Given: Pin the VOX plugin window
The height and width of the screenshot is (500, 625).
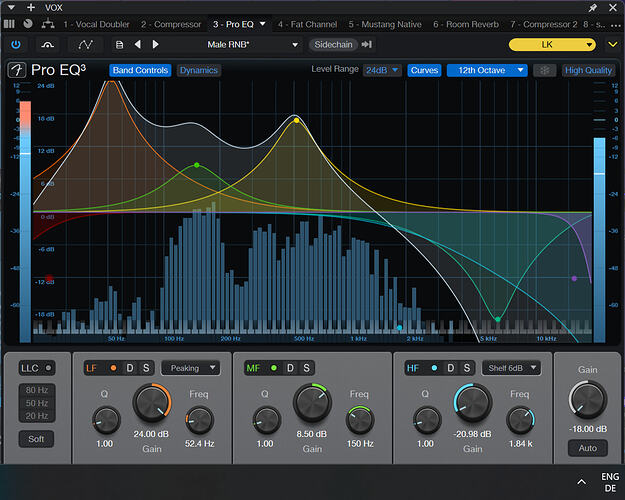Looking at the screenshot, I should click(593, 8).
